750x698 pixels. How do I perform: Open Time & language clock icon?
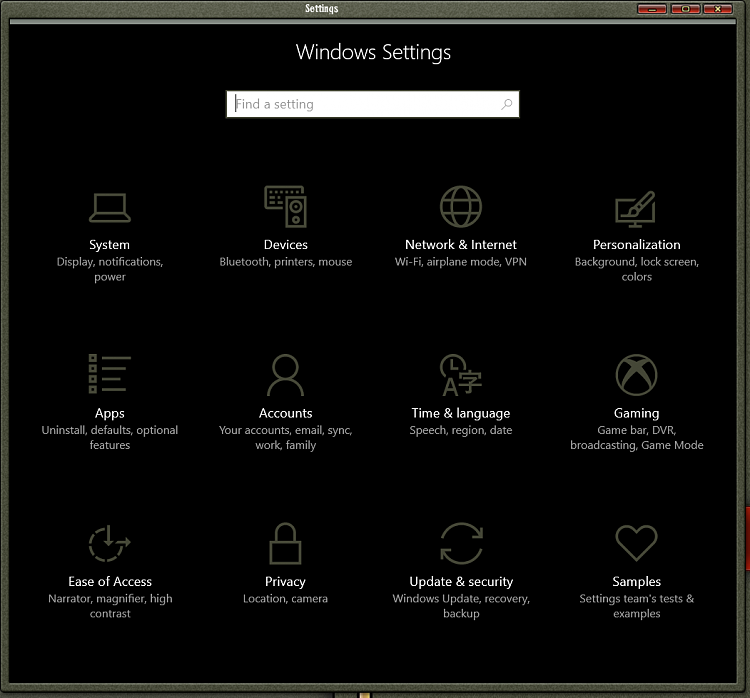point(461,375)
